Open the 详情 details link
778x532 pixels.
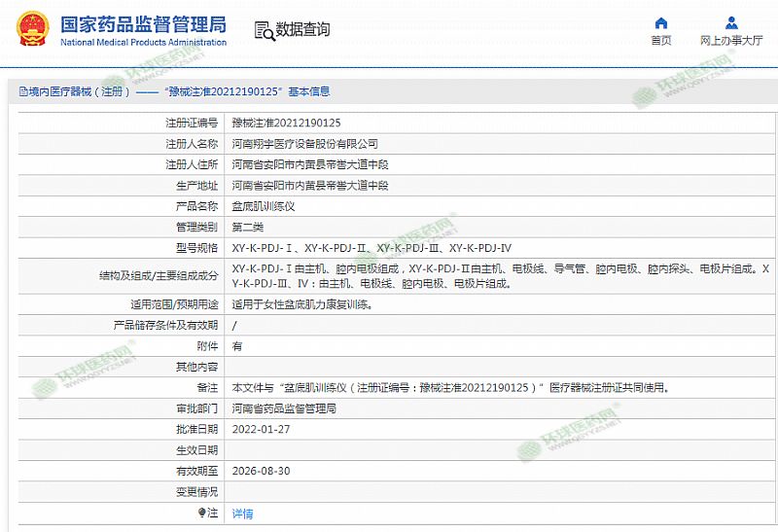(242, 514)
